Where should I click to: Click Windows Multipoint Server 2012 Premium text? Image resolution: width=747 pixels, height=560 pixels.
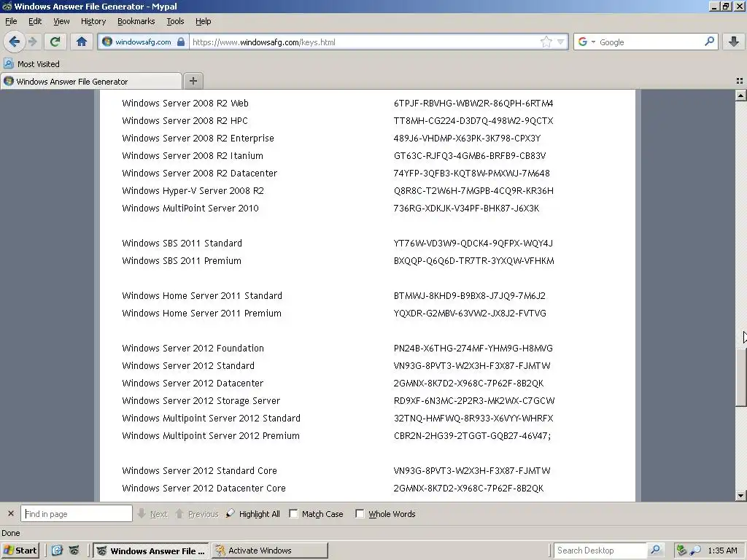pos(211,436)
